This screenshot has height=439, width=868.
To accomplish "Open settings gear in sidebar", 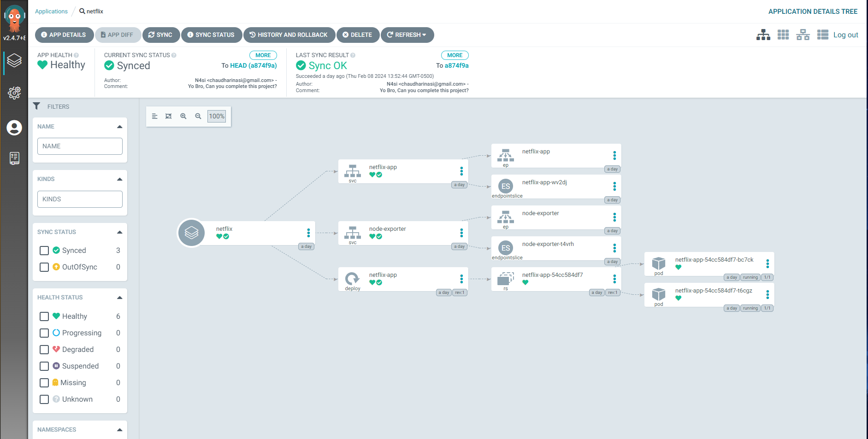I will coord(14,93).
